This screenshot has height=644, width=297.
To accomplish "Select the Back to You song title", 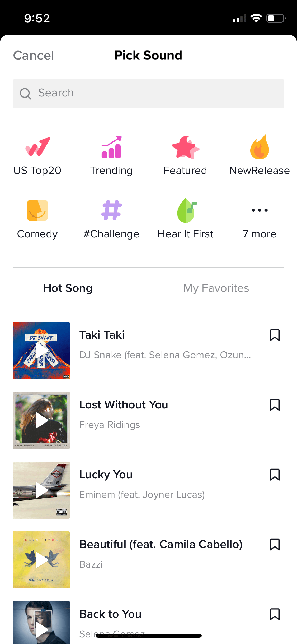I will tap(110, 614).
